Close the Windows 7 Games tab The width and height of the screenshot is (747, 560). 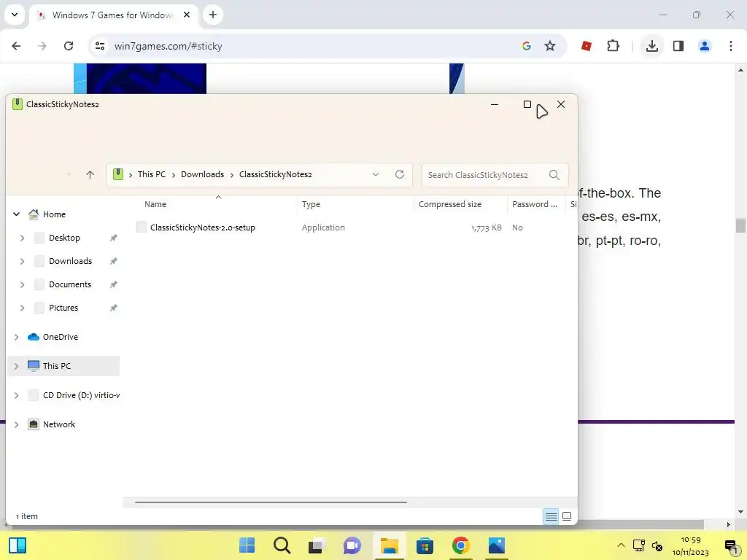(x=187, y=15)
